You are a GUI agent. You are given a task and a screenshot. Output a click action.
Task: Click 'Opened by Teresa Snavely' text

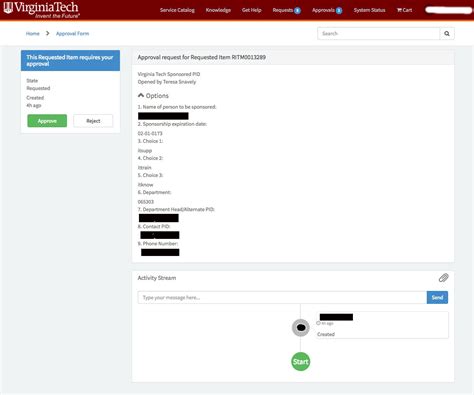tap(167, 82)
